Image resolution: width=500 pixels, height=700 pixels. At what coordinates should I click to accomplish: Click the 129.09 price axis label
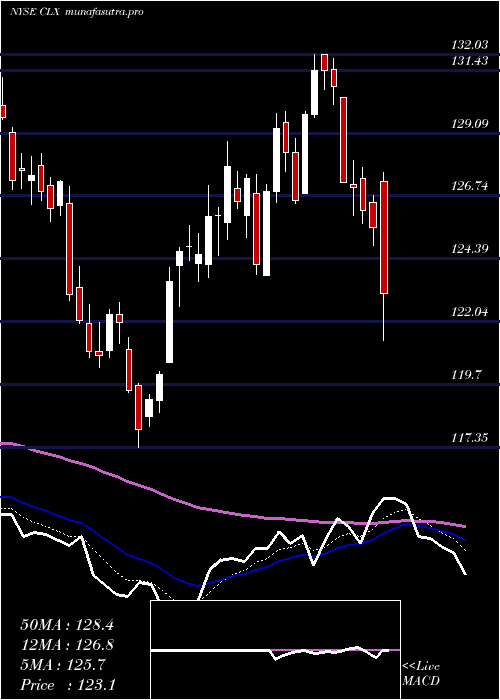click(x=469, y=124)
